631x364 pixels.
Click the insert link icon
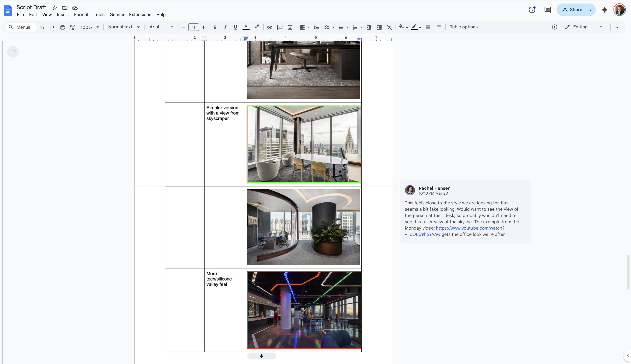pyautogui.click(x=269, y=27)
